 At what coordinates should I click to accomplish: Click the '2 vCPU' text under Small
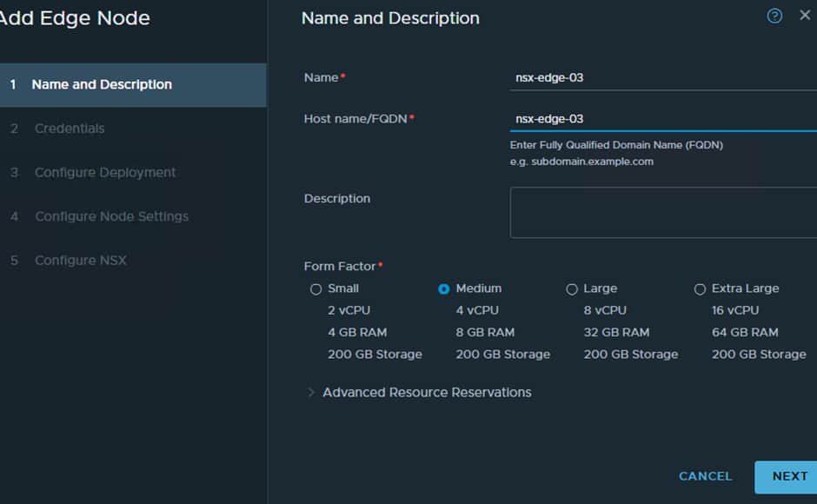click(x=349, y=310)
